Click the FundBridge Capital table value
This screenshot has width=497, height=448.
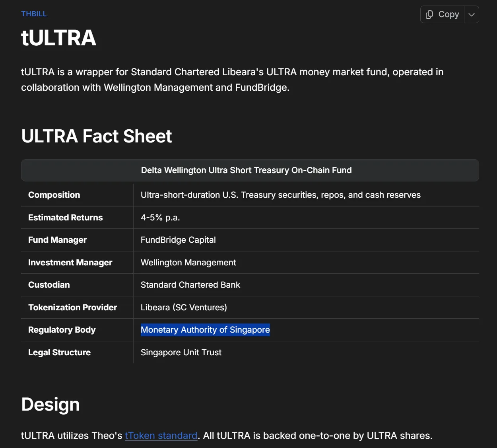coord(178,240)
